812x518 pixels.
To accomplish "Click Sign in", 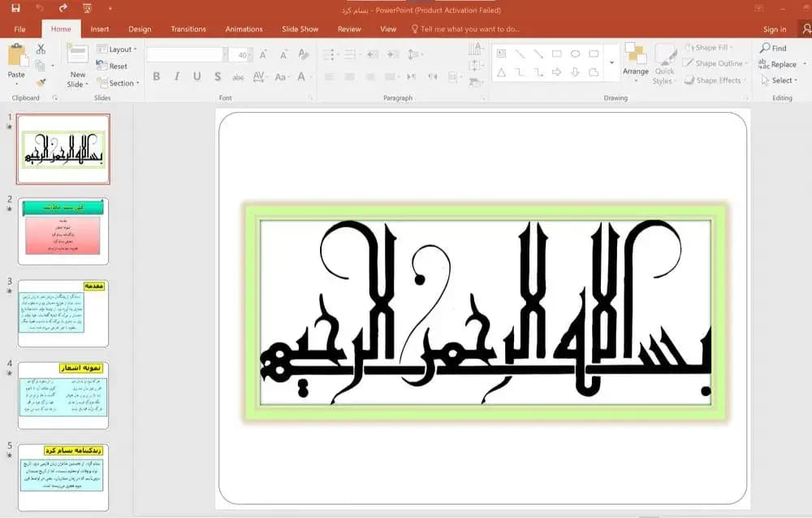I will 775,29.
